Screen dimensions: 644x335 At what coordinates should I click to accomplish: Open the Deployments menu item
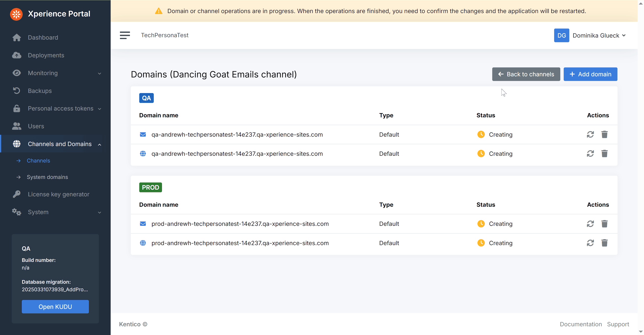pyautogui.click(x=46, y=55)
